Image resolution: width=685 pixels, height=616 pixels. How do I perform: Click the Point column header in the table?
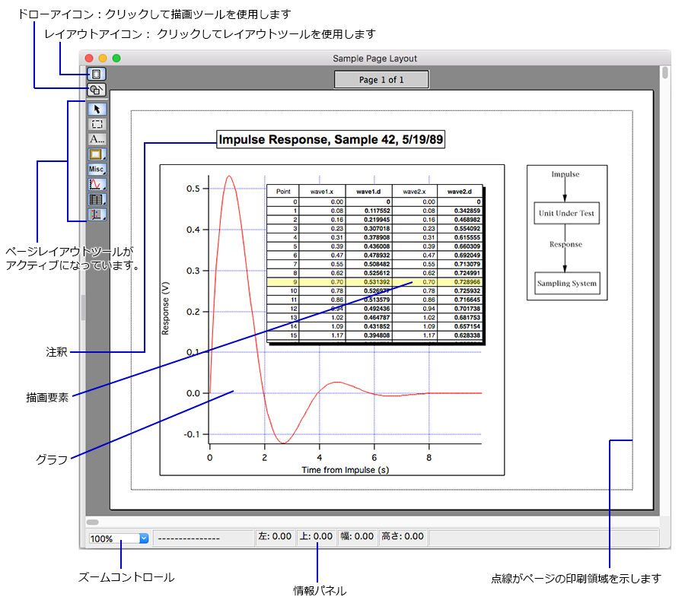(x=283, y=192)
